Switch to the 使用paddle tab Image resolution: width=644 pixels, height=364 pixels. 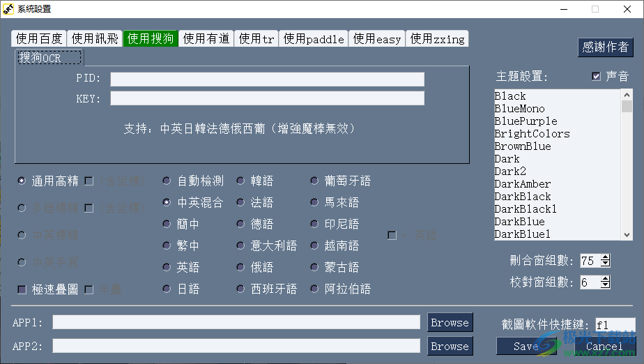pyautogui.click(x=314, y=38)
